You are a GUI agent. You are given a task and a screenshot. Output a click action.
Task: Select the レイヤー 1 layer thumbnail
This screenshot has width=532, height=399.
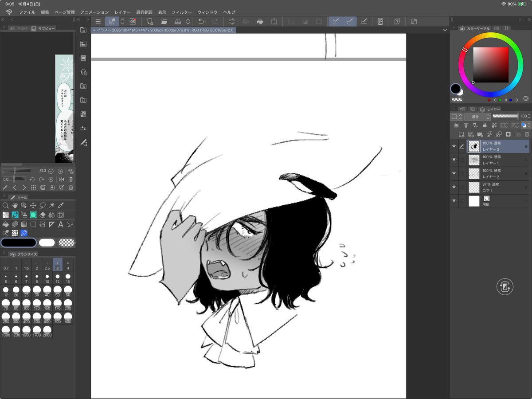point(474,160)
